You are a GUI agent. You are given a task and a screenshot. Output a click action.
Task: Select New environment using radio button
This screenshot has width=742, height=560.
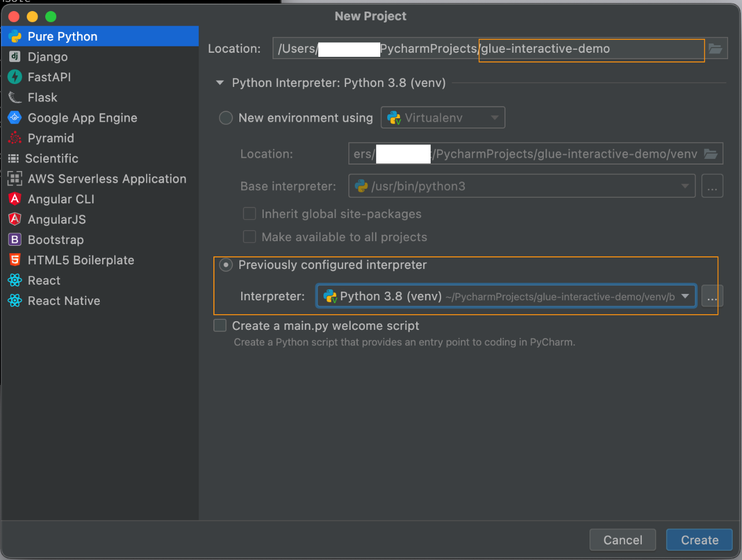225,118
